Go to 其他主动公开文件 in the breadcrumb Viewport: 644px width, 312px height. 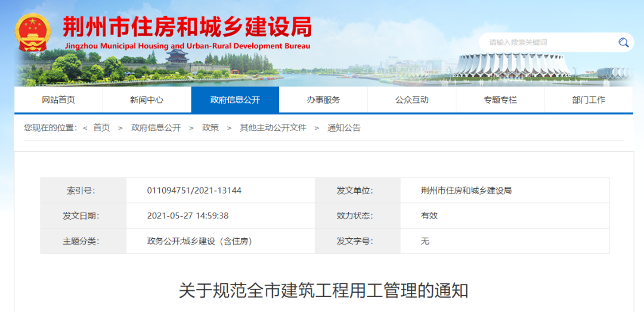[273, 128]
